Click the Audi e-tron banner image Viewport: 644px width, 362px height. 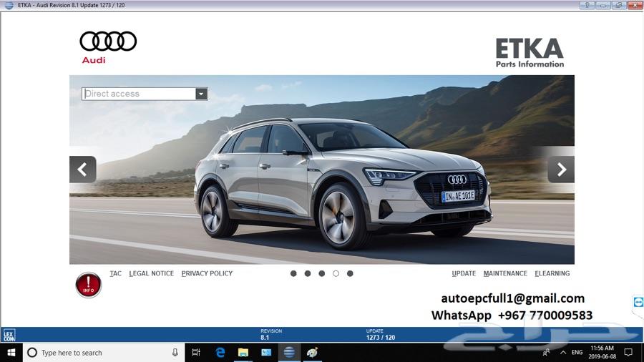coord(322,170)
